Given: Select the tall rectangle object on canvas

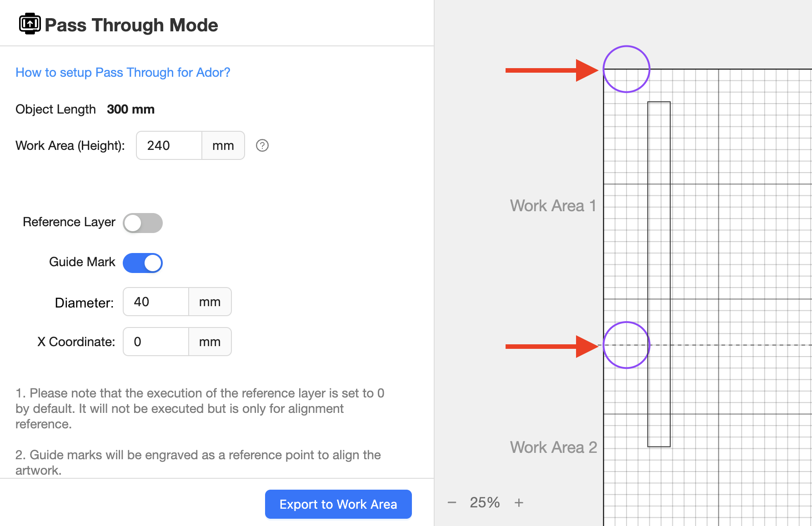Looking at the screenshot, I should click(x=659, y=274).
